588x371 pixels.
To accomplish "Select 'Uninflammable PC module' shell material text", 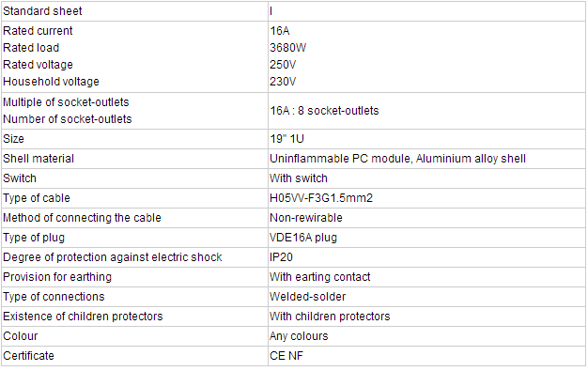I will [340, 159].
